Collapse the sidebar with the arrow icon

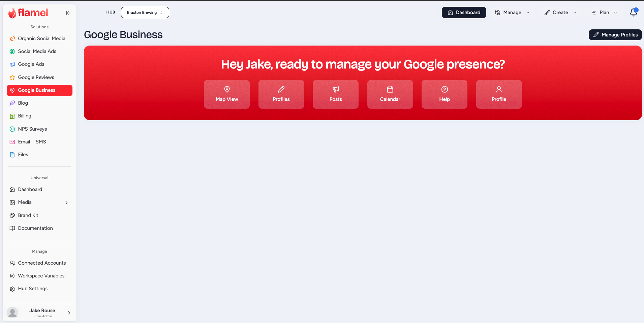point(68,13)
